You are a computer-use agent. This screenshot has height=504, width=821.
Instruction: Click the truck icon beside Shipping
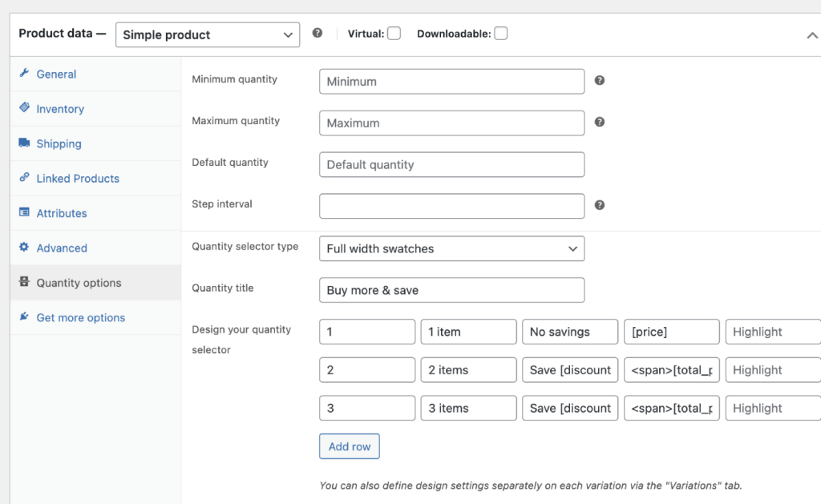[x=25, y=143]
